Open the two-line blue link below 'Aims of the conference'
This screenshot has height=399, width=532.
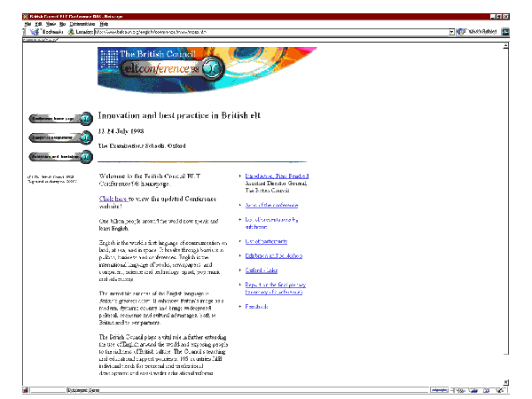tap(271, 223)
